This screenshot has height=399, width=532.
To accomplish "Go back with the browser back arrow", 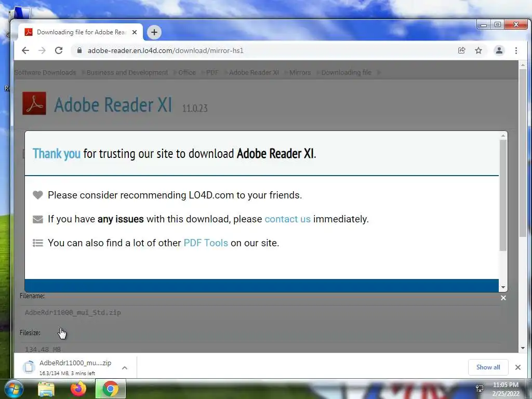I will (x=25, y=50).
